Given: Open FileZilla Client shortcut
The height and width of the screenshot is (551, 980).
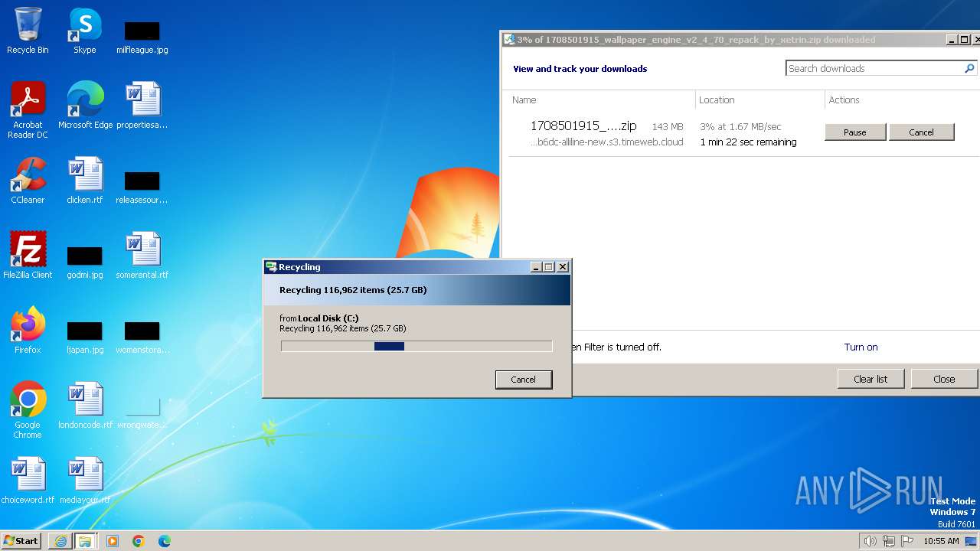Looking at the screenshot, I should [x=28, y=256].
